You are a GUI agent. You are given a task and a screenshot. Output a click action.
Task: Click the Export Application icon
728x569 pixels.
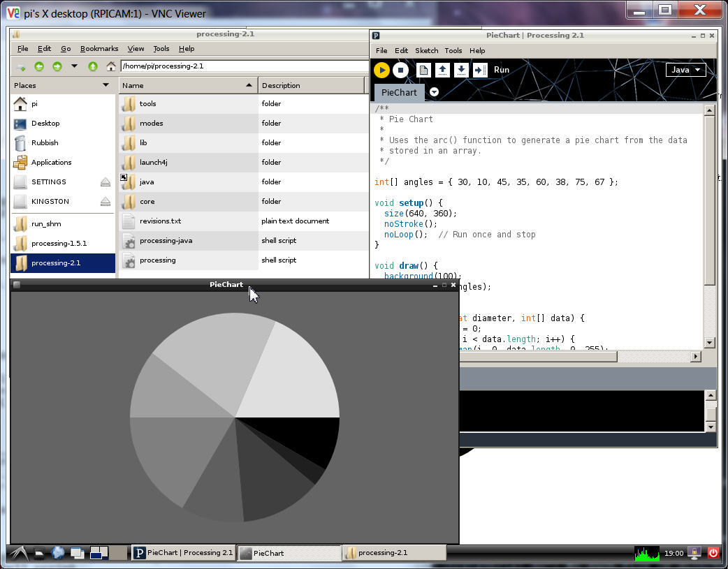[480, 70]
